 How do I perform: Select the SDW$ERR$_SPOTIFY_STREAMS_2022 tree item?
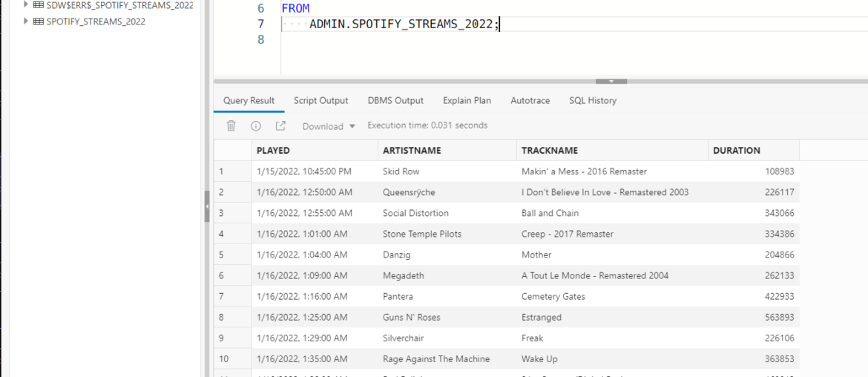pyautogui.click(x=120, y=5)
